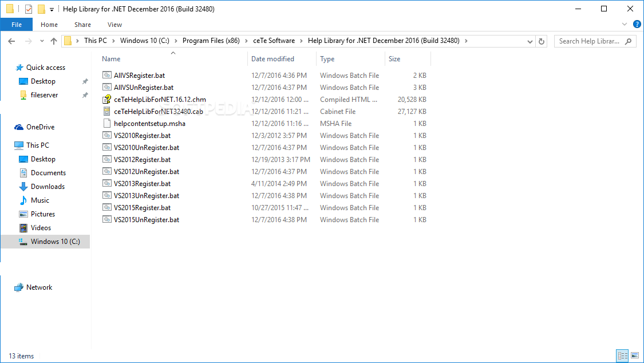Select Documents in navigation pane
This screenshot has height=363, width=644.
(48, 173)
